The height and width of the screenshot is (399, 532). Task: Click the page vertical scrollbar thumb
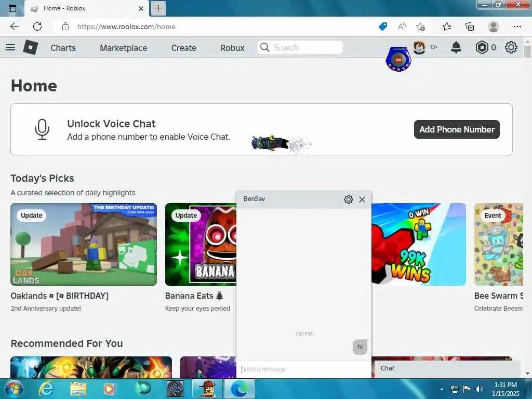click(527, 51)
